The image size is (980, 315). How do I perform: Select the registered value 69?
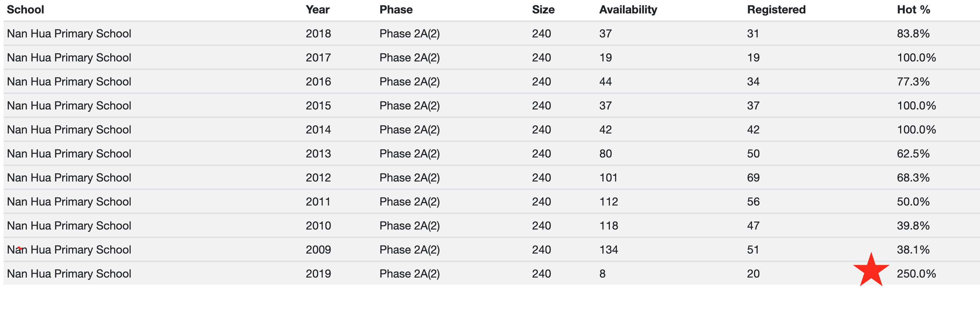click(x=753, y=178)
